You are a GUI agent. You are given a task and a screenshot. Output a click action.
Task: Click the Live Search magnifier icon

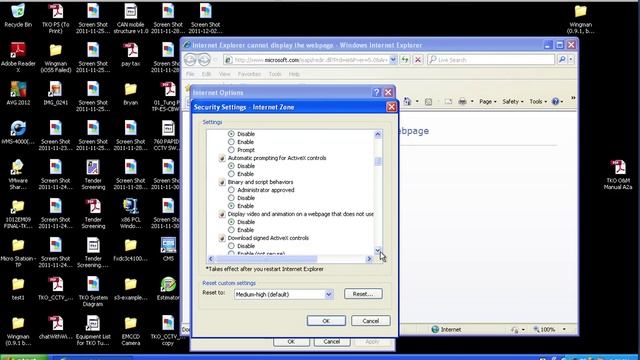pos(562,60)
